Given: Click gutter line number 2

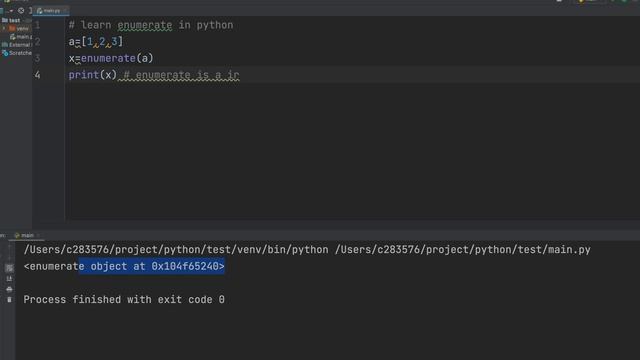Looking at the screenshot, I should click(38, 41).
